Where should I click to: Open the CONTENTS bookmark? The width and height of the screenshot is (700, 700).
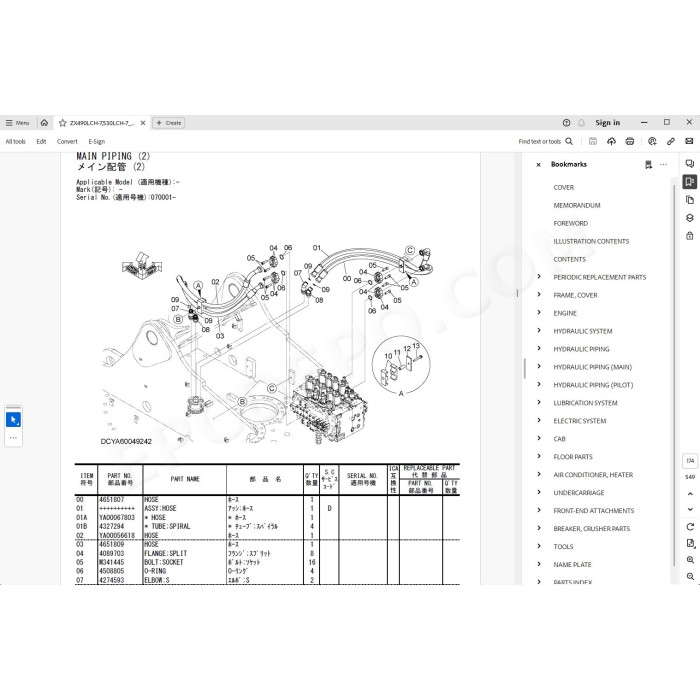[x=569, y=259]
